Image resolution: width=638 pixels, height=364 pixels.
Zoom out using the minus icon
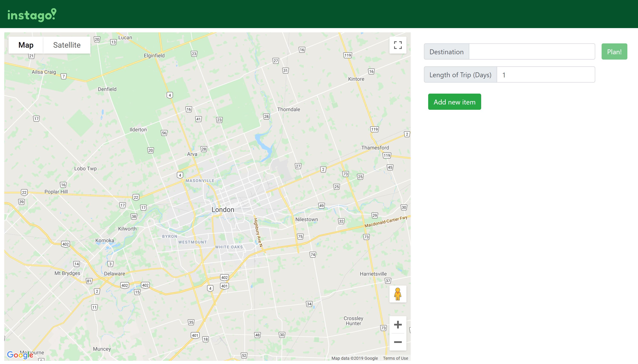(x=398, y=342)
